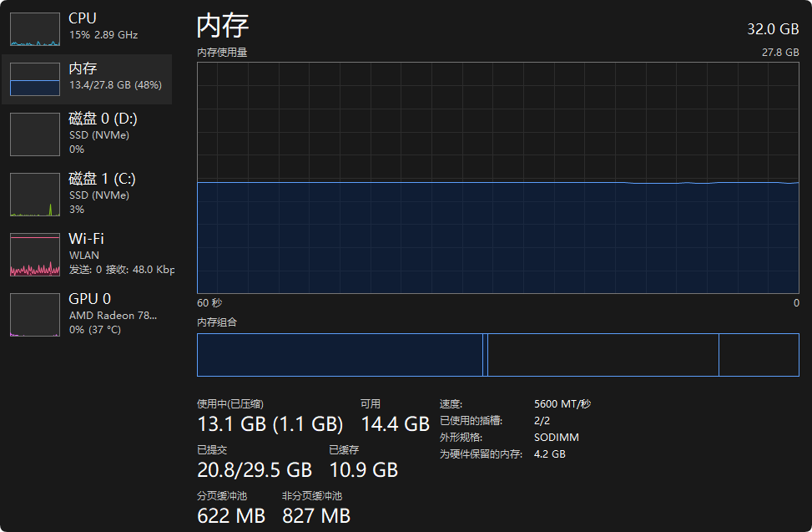Click the 磁盘 0 (D:) graph thumbnail

point(35,134)
